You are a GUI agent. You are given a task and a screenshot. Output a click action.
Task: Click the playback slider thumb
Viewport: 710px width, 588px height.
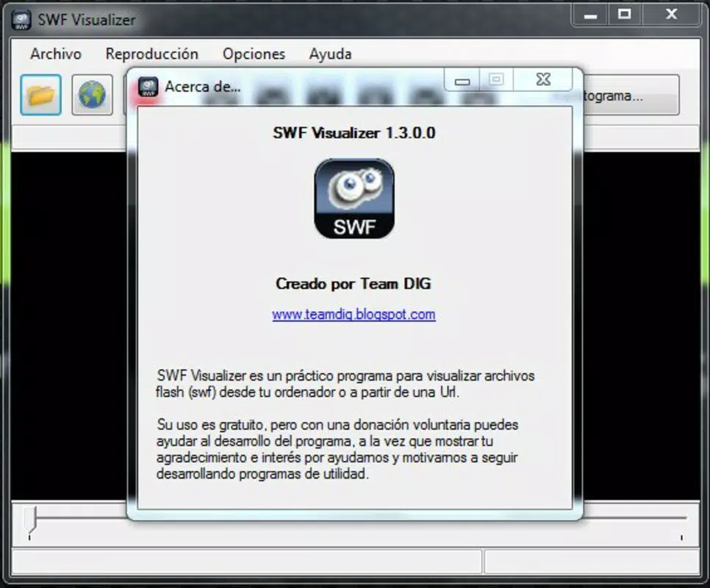pos(30,520)
